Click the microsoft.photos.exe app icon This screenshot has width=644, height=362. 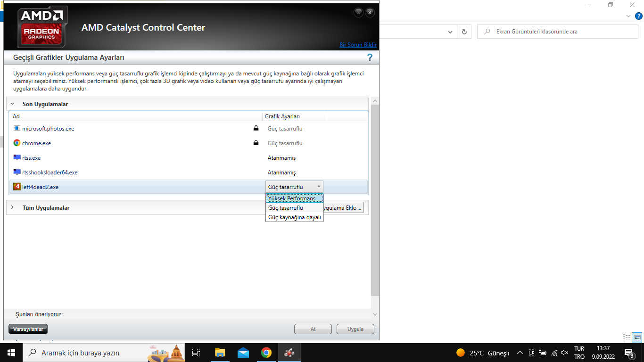17,128
